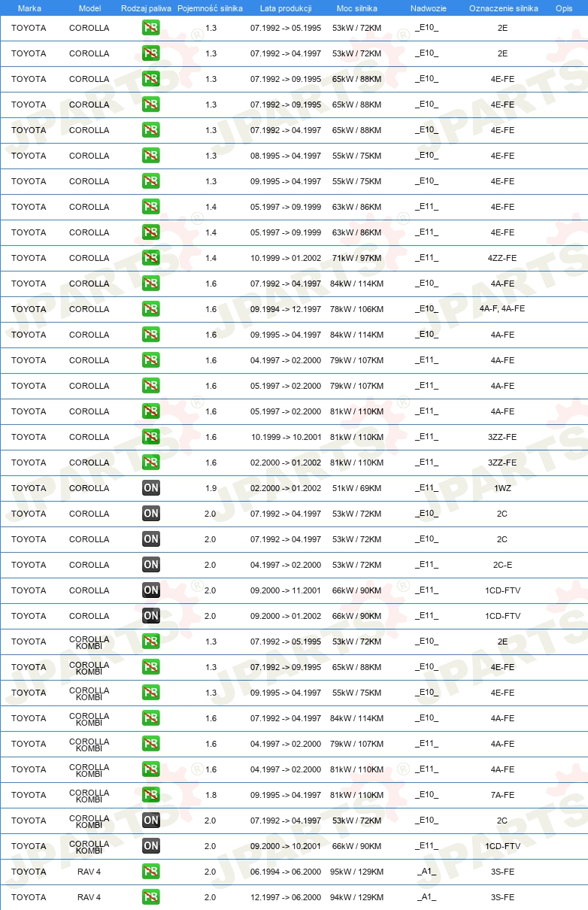
Task: Select the Moc silnika column header
Action: tap(357, 8)
